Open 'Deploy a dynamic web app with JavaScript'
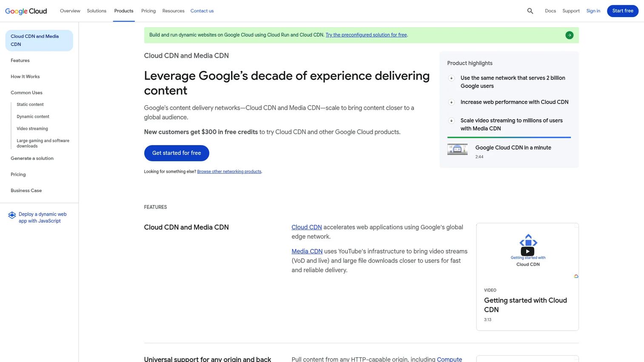 coord(43,217)
